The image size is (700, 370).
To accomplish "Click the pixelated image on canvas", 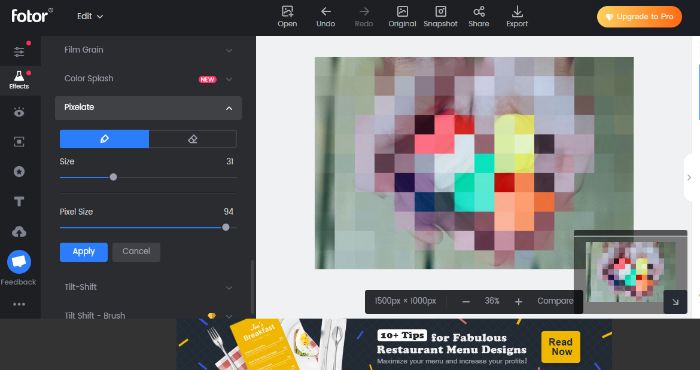I will click(x=474, y=163).
